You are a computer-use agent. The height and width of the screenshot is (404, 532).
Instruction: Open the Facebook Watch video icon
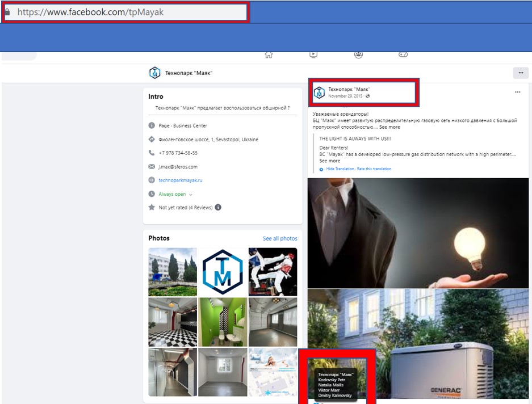(x=313, y=54)
